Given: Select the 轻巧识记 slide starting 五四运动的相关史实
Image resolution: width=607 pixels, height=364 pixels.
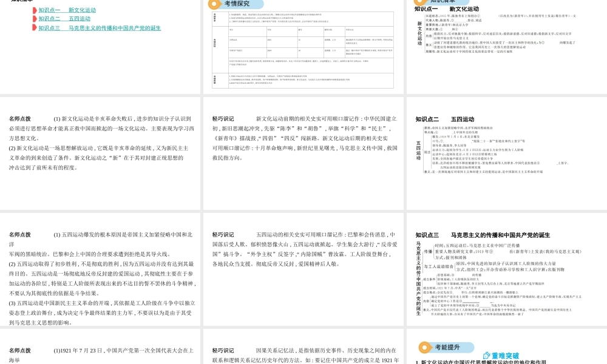Looking at the screenshot, I should (303, 269).
